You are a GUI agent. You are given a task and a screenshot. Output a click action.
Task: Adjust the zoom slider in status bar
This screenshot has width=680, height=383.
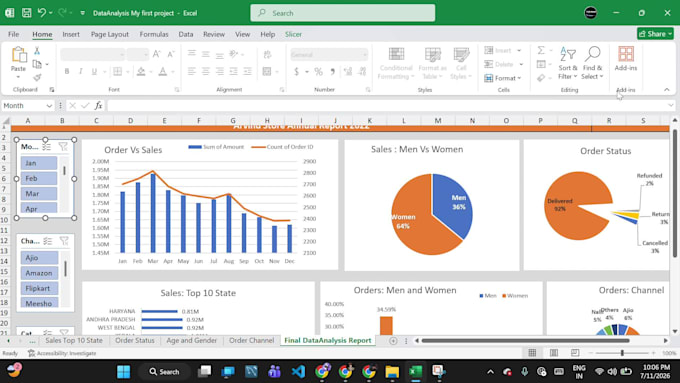(622, 353)
